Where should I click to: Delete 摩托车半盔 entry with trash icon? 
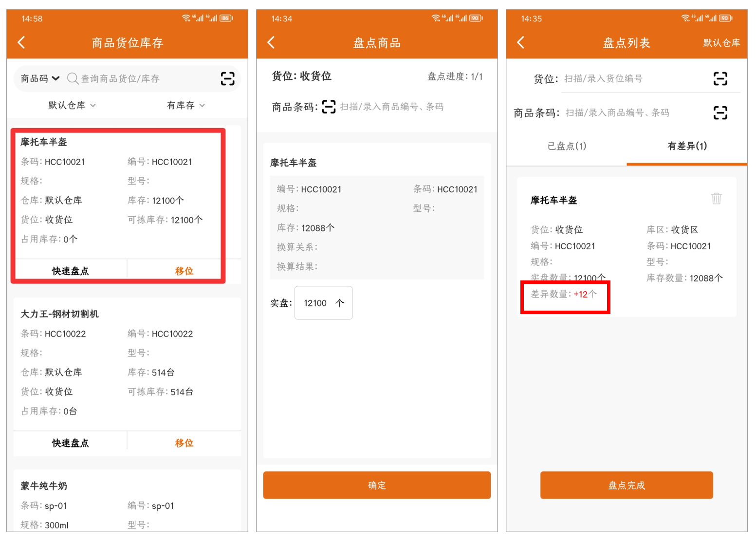[x=716, y=198]
